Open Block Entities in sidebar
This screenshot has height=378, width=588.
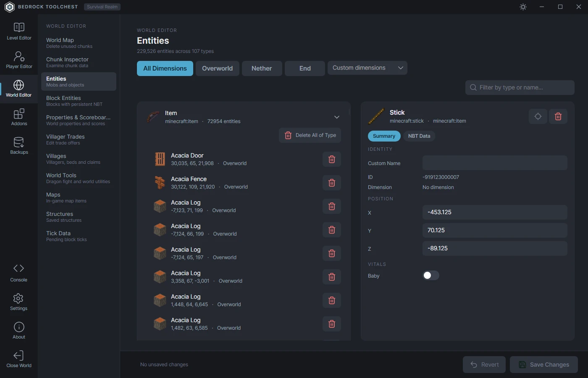pyautogui.click(x=79, y=101)
